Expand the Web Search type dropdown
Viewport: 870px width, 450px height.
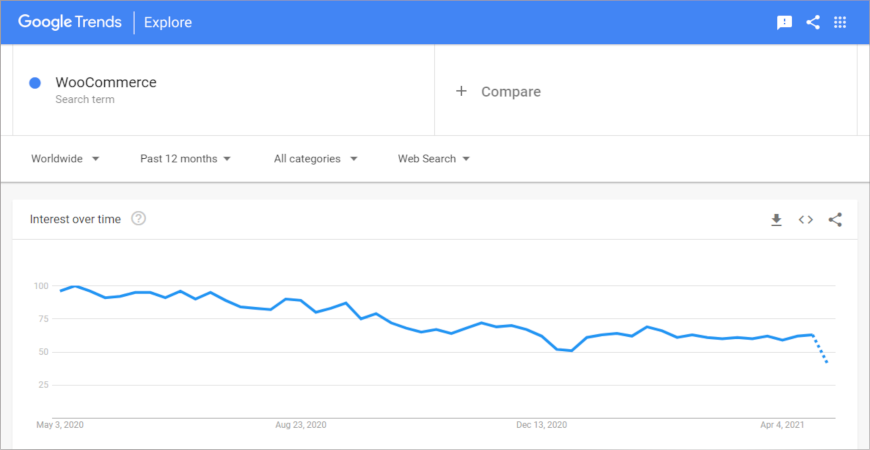point(433,159)
